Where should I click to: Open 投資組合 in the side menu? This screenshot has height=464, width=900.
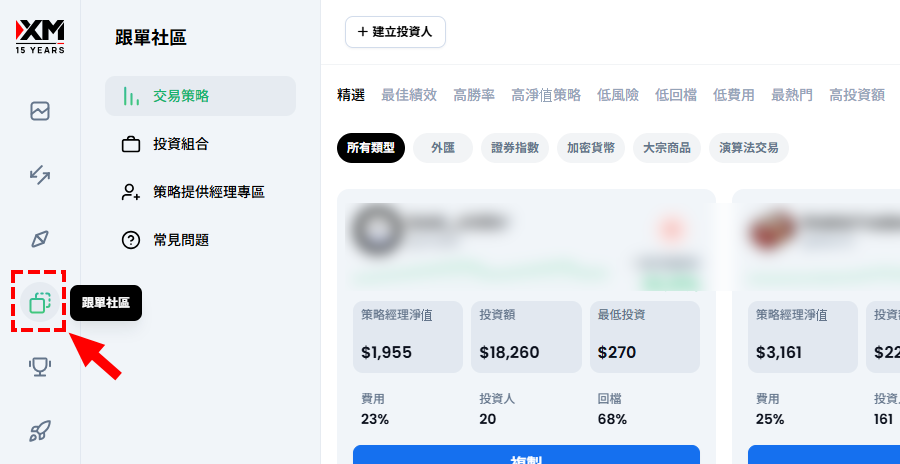coord(200,144)
